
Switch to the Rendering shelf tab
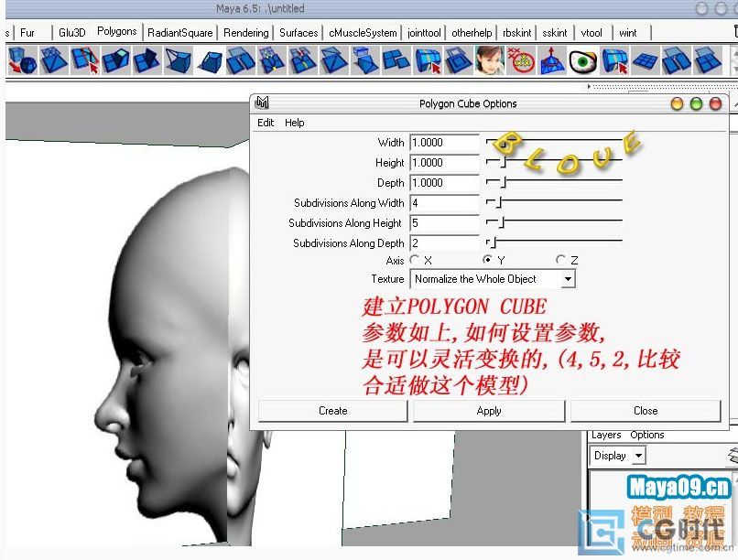[245, 33]
